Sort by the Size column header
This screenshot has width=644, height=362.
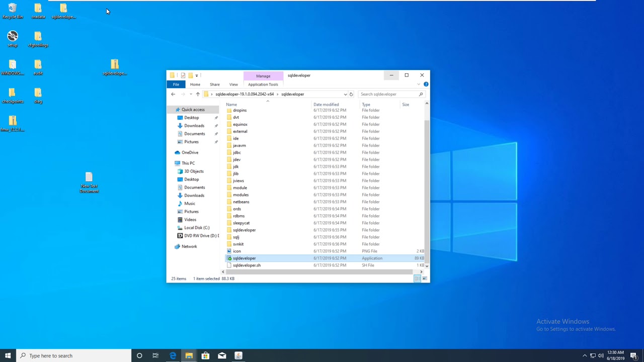(413, 105)
